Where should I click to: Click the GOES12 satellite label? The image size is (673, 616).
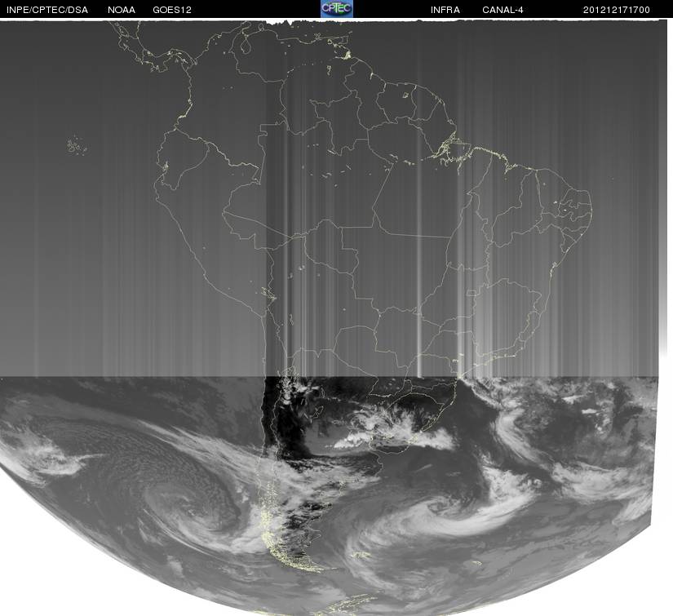172,10
